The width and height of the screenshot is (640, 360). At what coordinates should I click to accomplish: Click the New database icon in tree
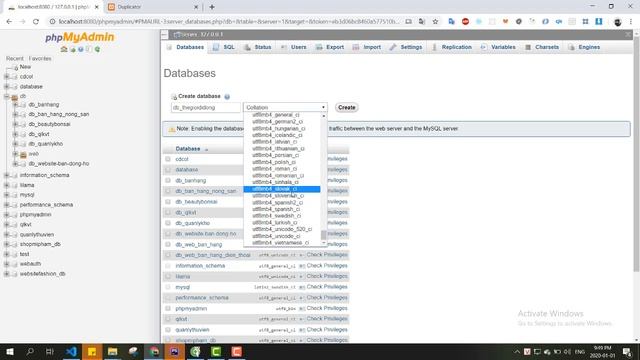point(16,67)
